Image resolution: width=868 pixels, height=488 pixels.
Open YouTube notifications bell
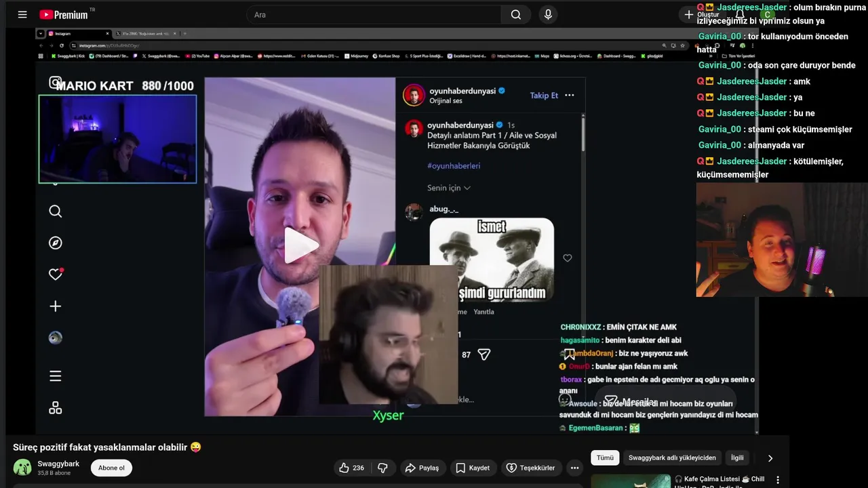point(740,14)
